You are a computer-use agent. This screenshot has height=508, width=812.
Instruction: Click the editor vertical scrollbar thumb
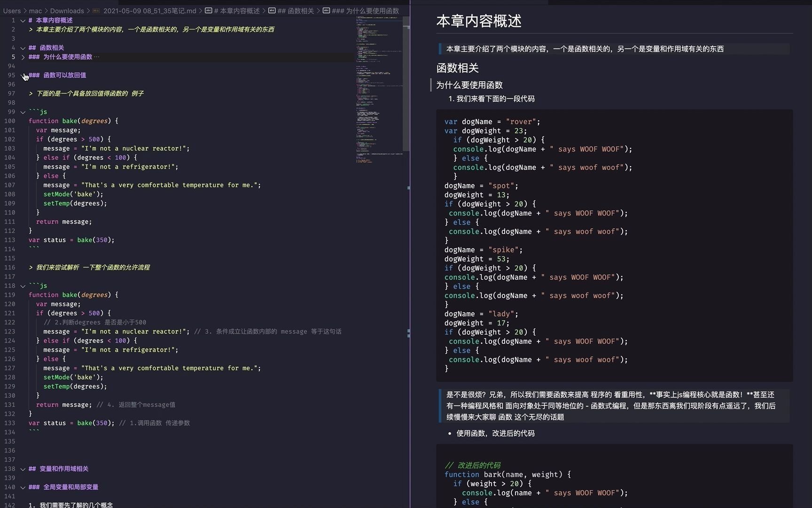(406, 84)
